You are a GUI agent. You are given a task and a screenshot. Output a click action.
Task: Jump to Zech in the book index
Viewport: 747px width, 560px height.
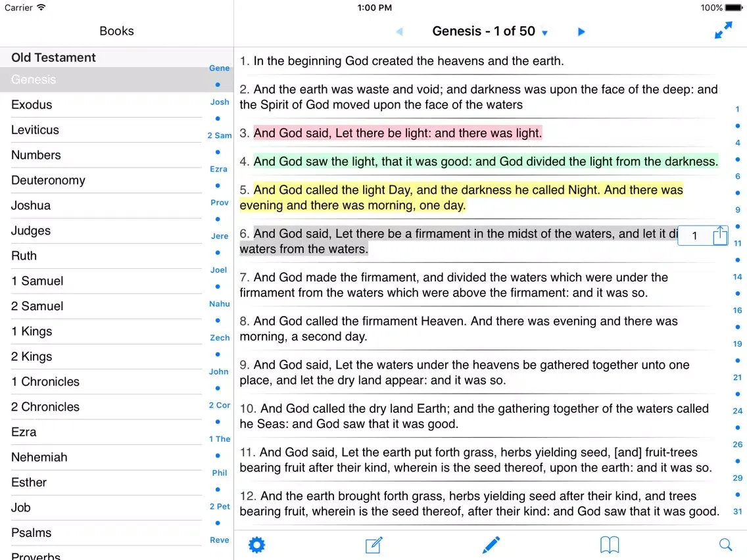tap(220, 338)
